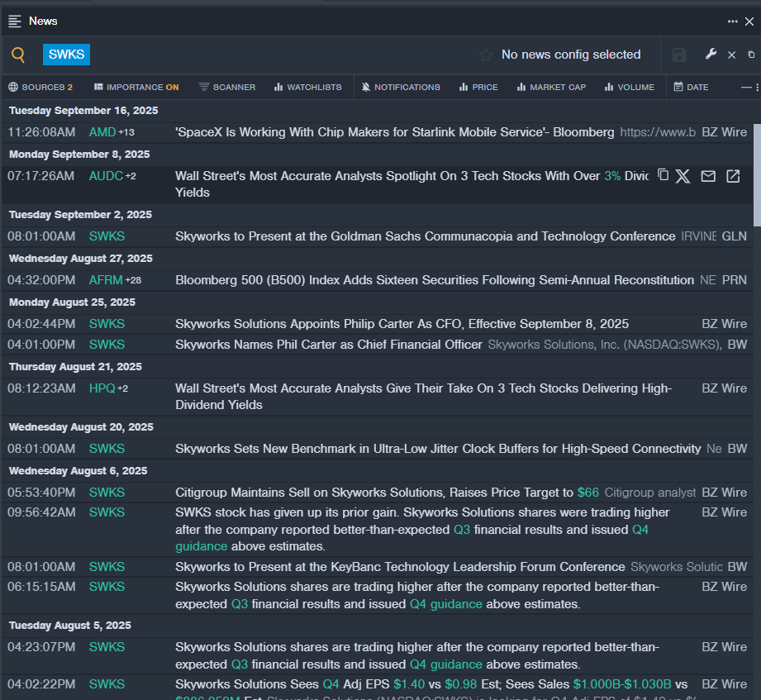
Task: Toggle the Scanner filter
Action: pyautogui.click(x=227, y=87)
